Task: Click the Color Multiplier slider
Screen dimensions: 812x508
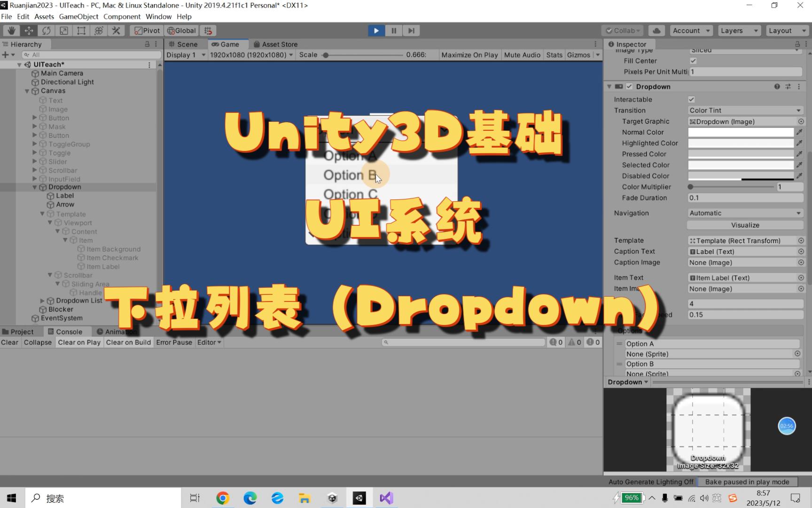Action: click(731, 187)
